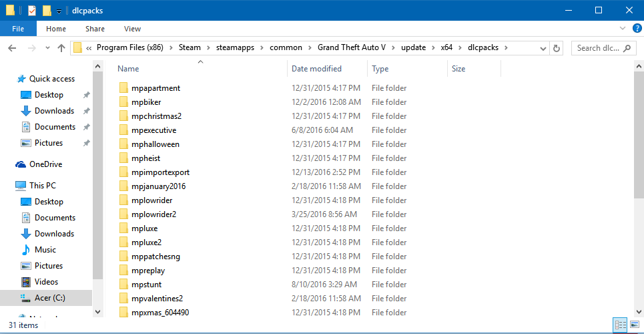The width and height of the screenshot is (644, 334).
Task: Click common in the address bar path
Action: click(x=286, y=47)
